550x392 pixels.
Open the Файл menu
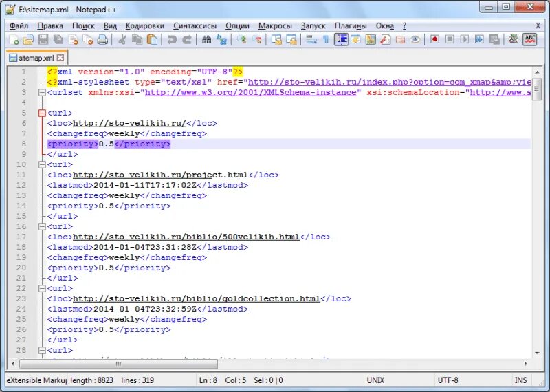pos(19,26)
